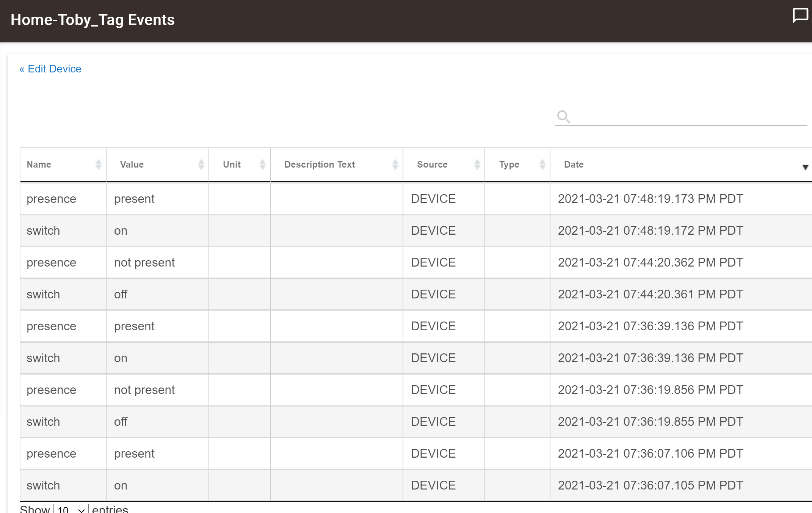The height and width of the screenshot is (513, 812).
Task: Click sort arrows on Description Text column
Action: tap(395, 165)
